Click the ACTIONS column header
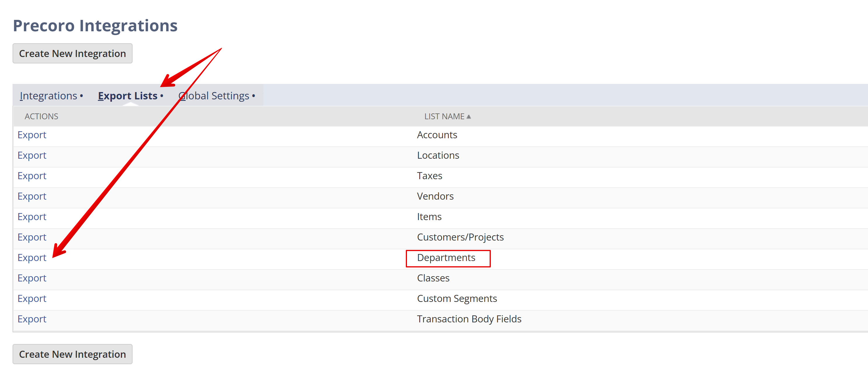 point(41,116)
